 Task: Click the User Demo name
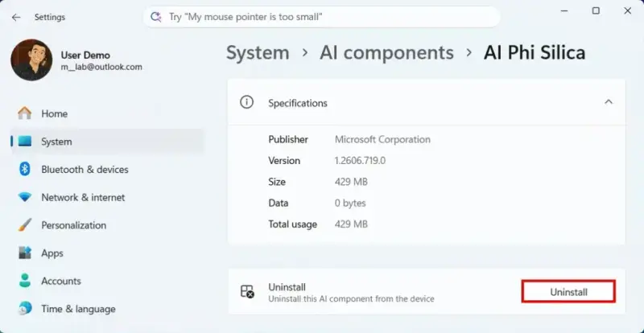[85, 55]
